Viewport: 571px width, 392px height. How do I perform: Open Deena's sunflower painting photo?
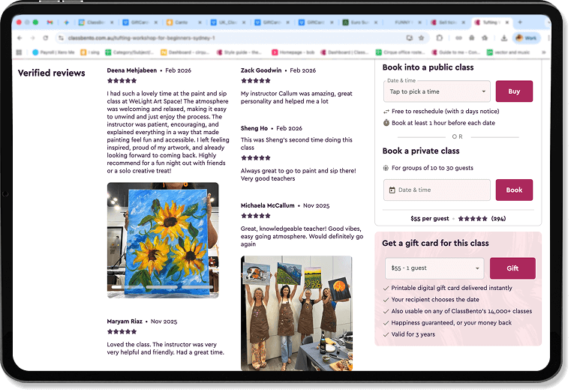click(x=163, y=241)
